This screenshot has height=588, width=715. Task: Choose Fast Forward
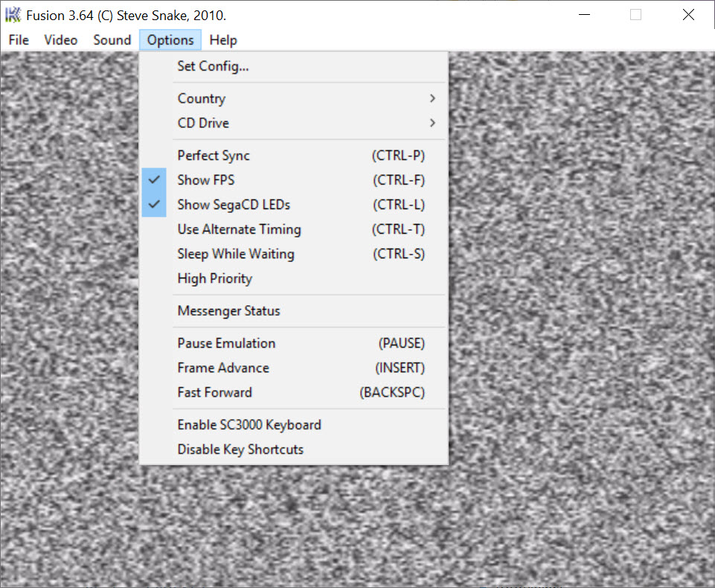pyautogui.click(x=294, y=393)
